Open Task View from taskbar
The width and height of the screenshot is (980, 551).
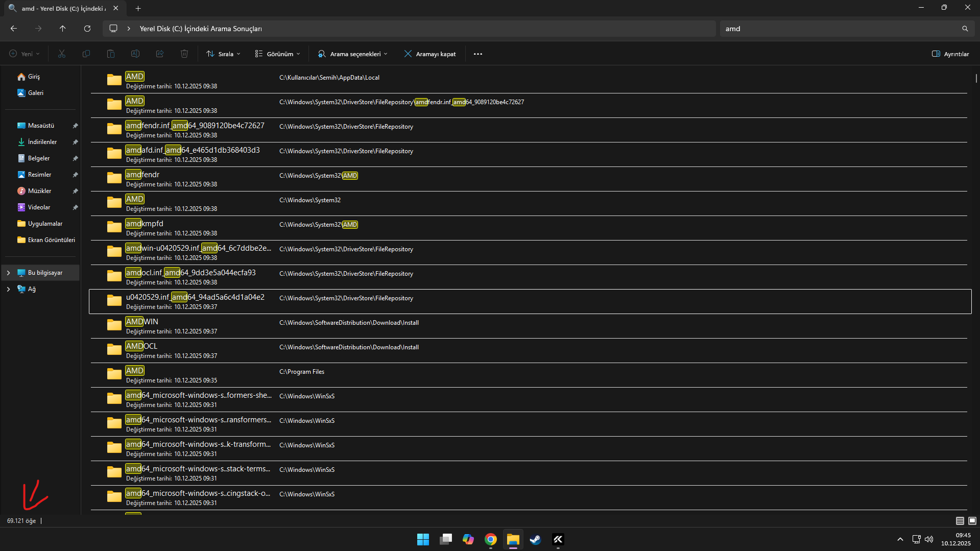(x=446, y=539)
